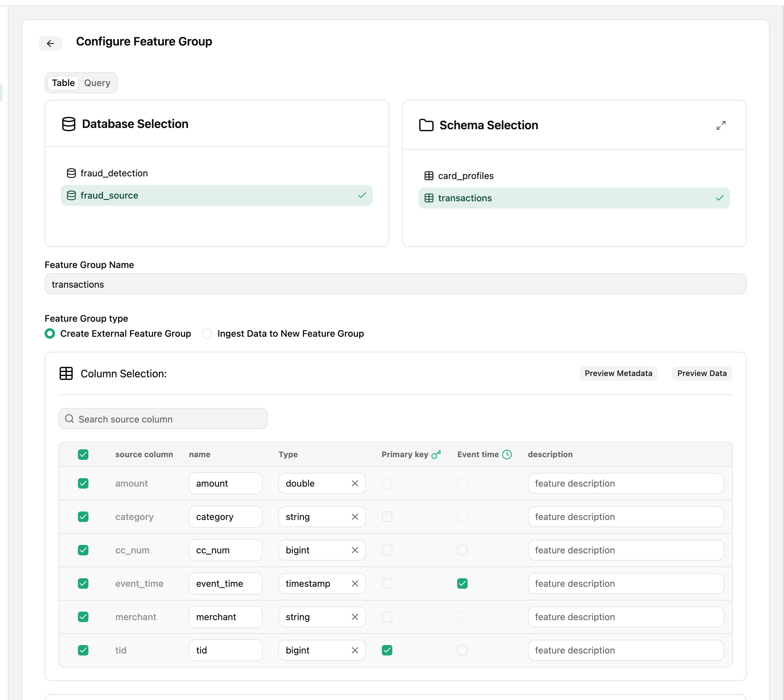Screen dimensions: 784x700
Task: Open the category type dropdown showing string
Action: [x=322, y=517]
